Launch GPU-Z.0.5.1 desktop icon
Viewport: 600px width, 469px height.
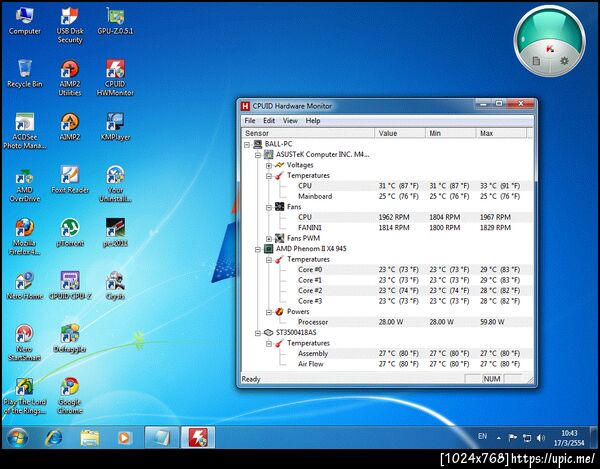pyautogui.click(x=115, y=21)
